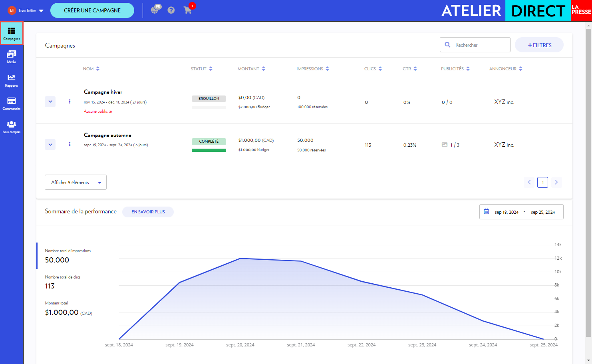Open the Média sidebar section
Viewport: 592px width, 364px height.
tap(12, 57)
